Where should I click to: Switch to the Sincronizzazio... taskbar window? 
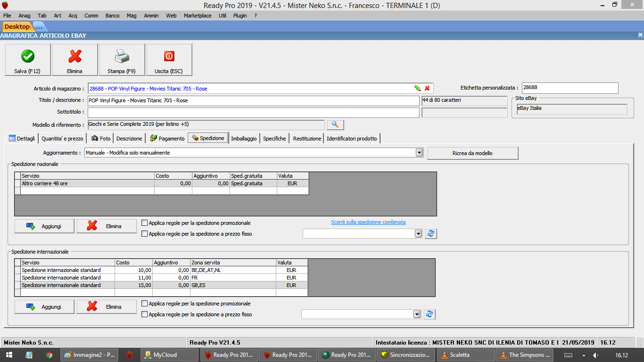click(405, 355)
